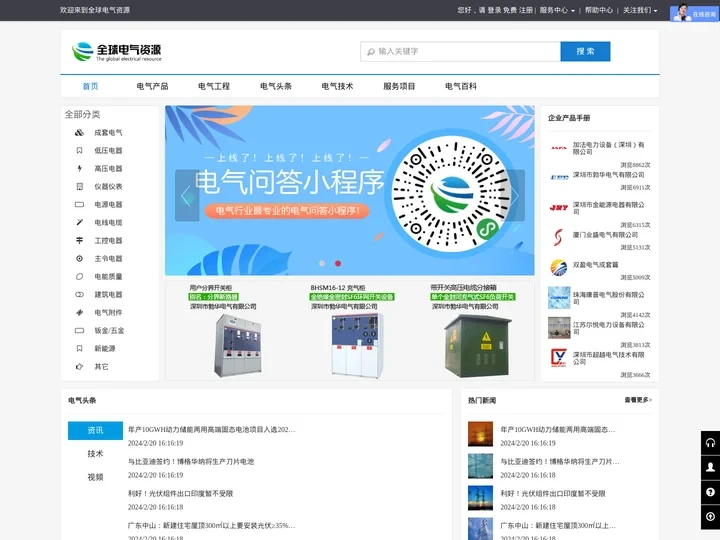
Task: Click the 全球电气资源 site logo
Action: pos(117,51)
